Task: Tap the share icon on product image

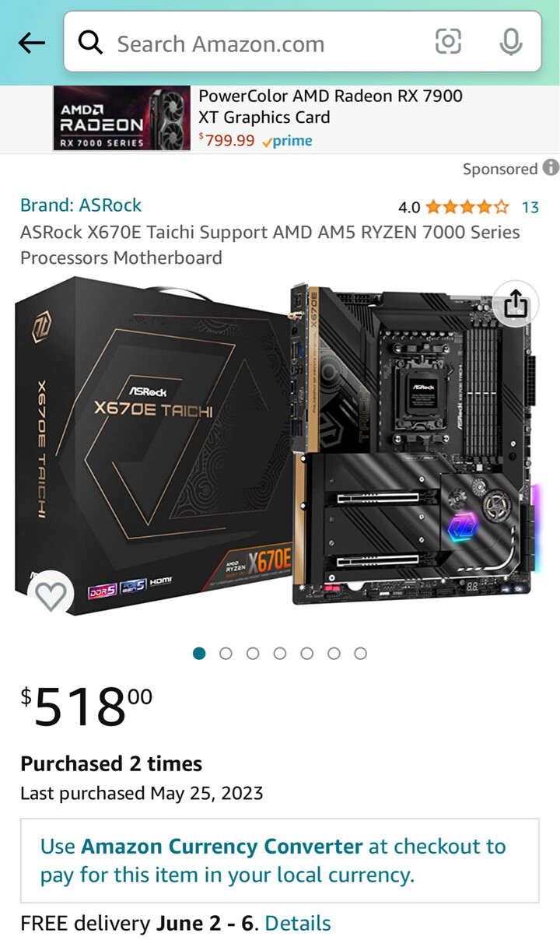Action: pos(516,303)
